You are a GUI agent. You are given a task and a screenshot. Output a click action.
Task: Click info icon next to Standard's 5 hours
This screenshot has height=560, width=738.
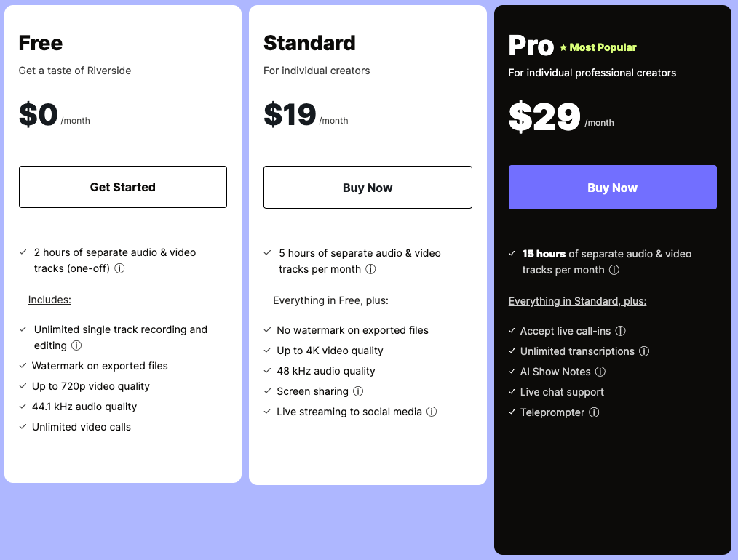tap(370, 269)
